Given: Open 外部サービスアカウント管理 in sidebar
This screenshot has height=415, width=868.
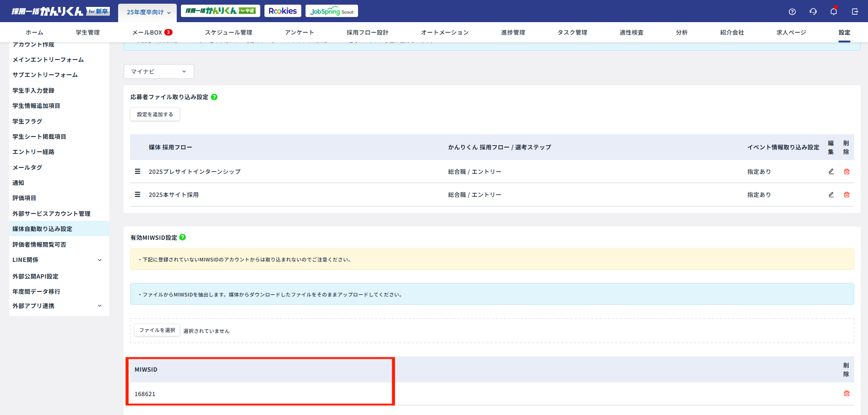Looking at the screenshot, I should (x=51, y=213).
